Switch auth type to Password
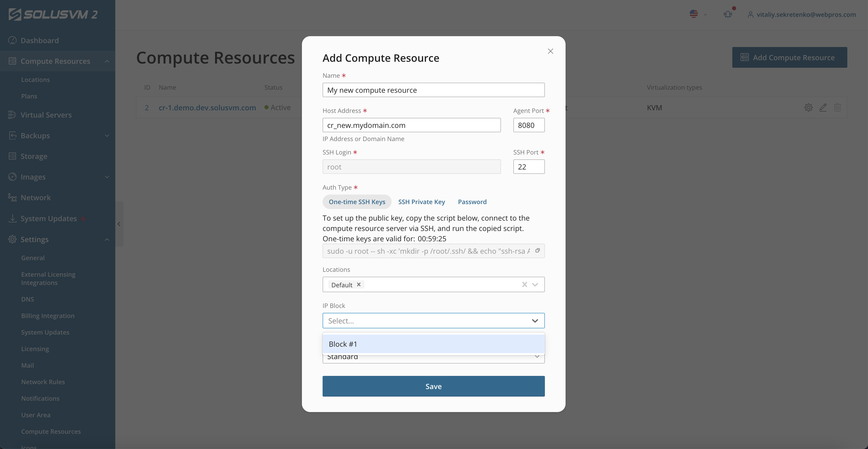The height and width of the screenshot is (449, 868). coord(472,202)
